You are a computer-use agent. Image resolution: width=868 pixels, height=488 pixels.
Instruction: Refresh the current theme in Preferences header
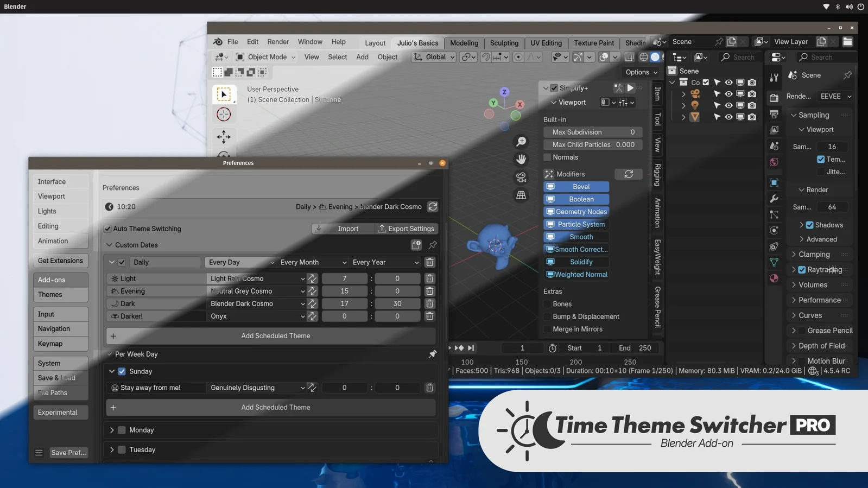coord(433,207)
